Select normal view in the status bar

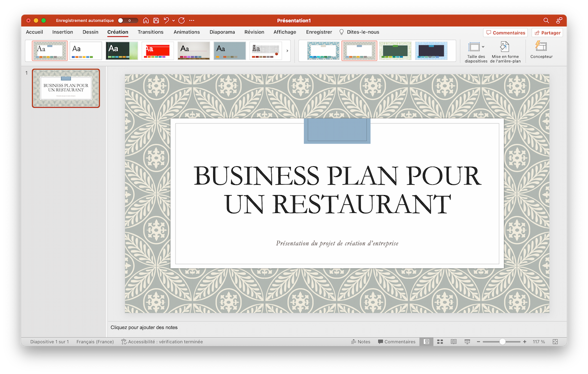[x=426, y=342]
